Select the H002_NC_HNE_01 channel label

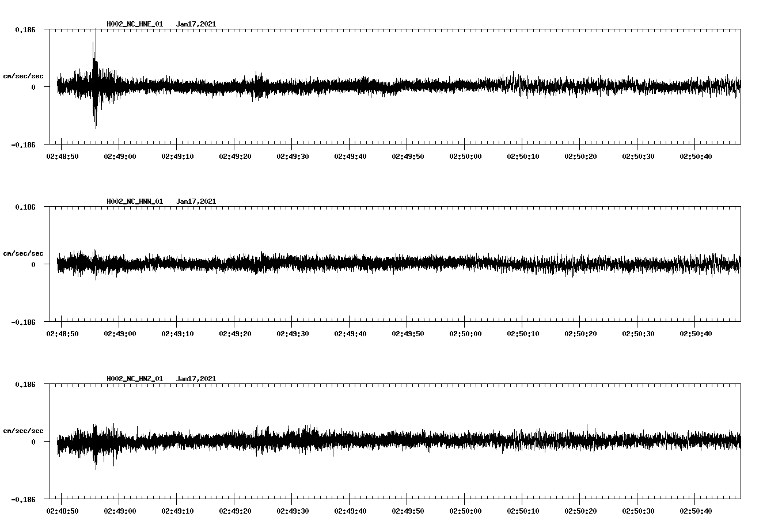coord(134,24)
